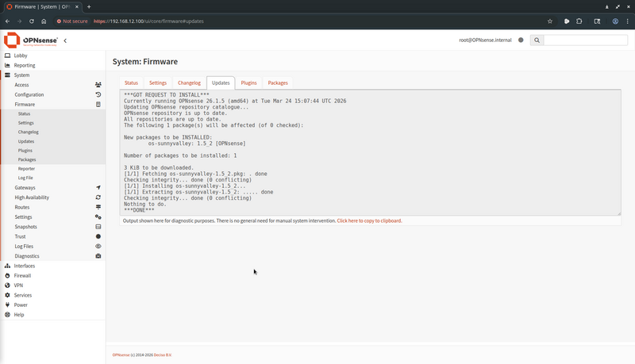This screenshot has width=635, height=364.
Task: Open the browser profile icon
Action: tap(615, 21)
